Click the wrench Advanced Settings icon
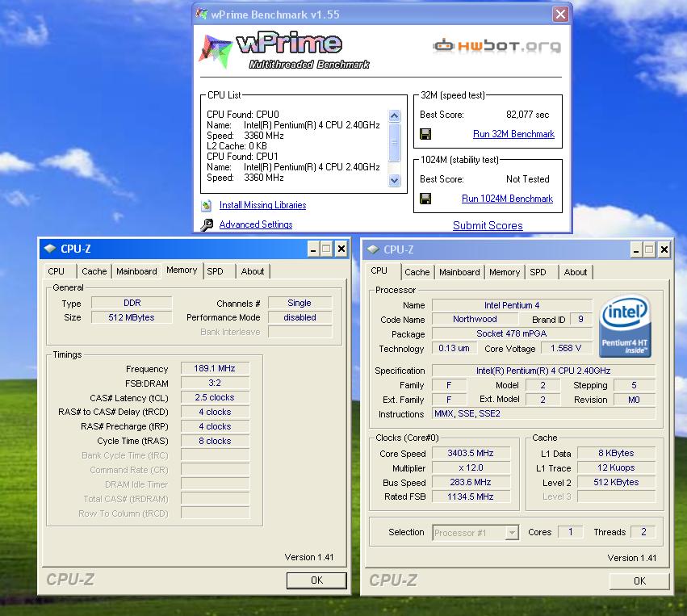687x616 pixels. [207, 224]
